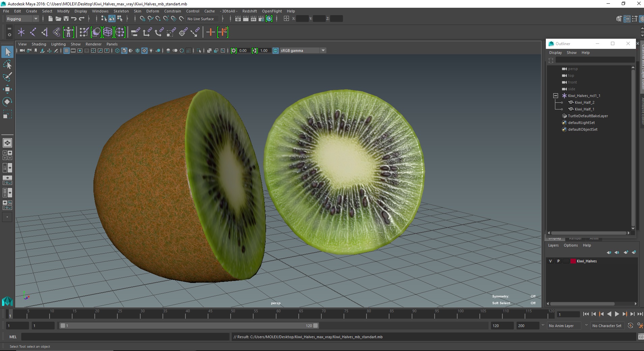Activate the Rotate tool in toolbox

(7, 102)
